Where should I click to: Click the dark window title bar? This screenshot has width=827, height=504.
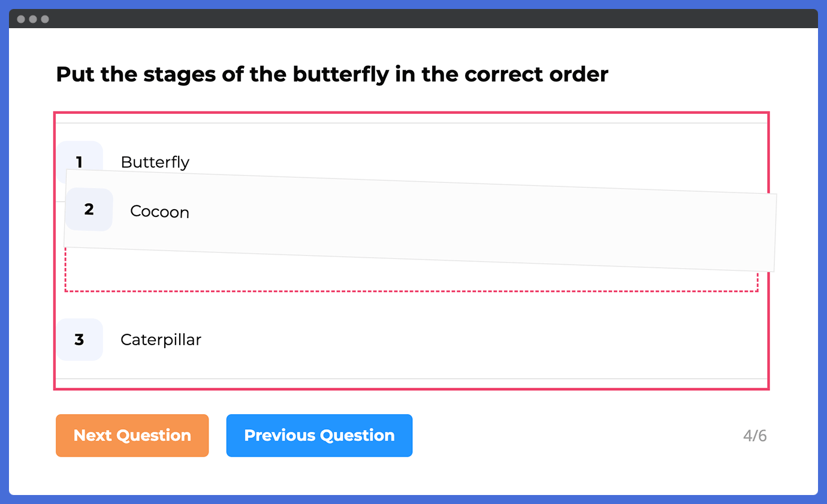pos(413,19)
